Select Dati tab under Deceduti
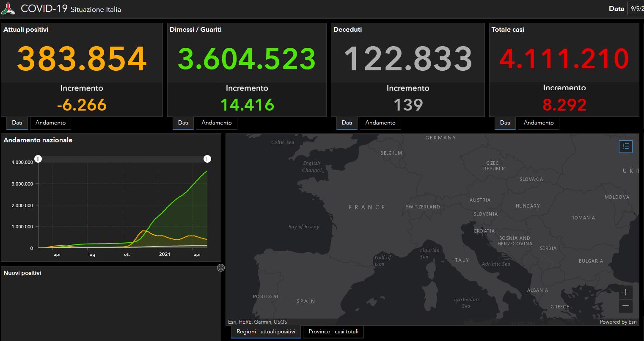 coord(347,123)
